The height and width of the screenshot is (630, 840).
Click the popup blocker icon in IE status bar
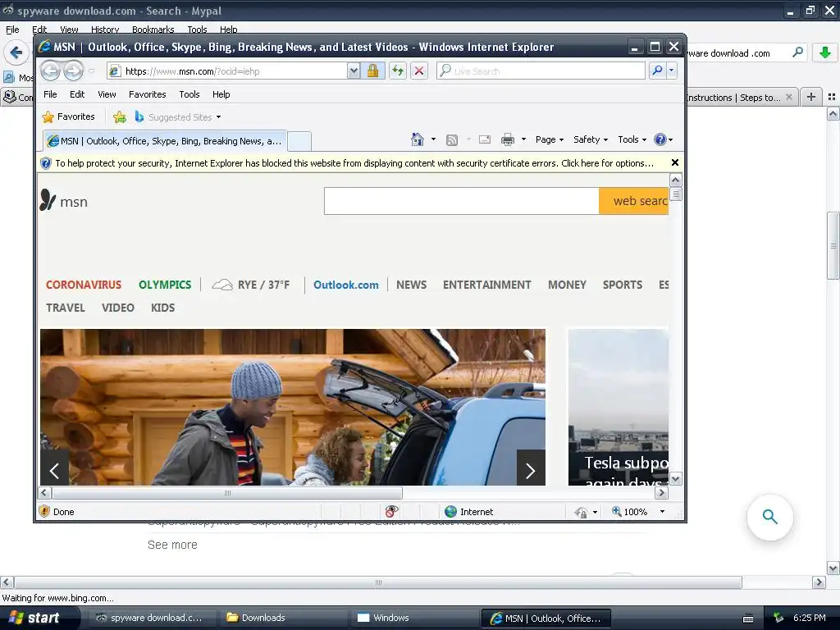391,512
